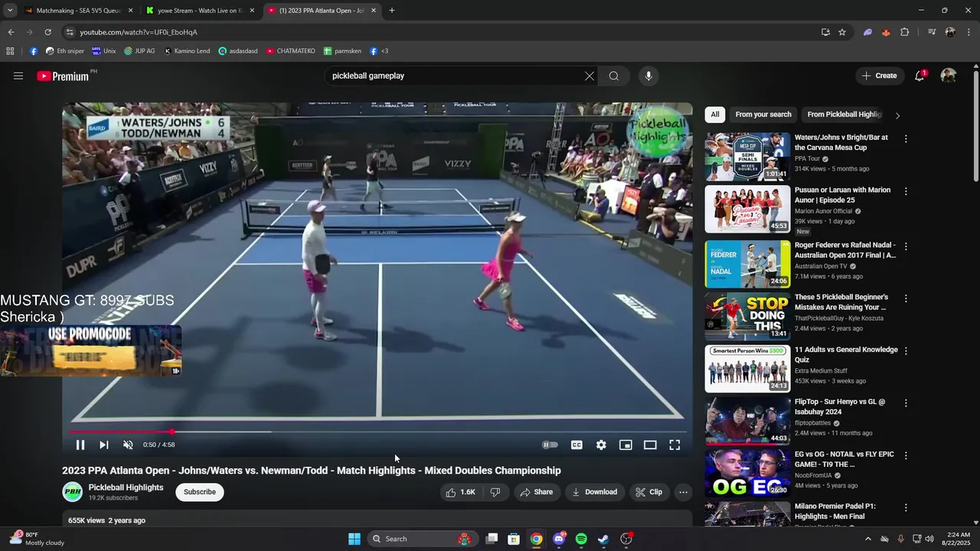Open Discord from taskbar
The width and height of the screenshot is (980, 551).
(x=559, y=539)
